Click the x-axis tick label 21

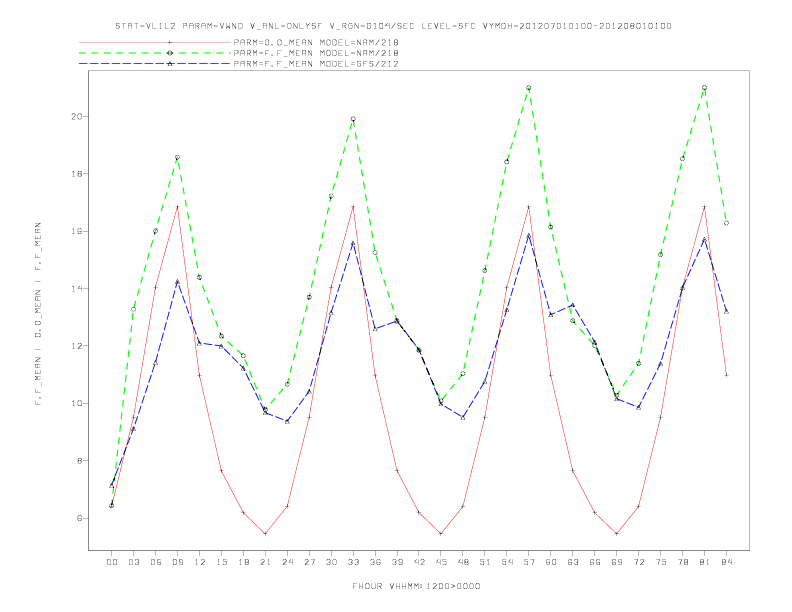coord(265,562)
